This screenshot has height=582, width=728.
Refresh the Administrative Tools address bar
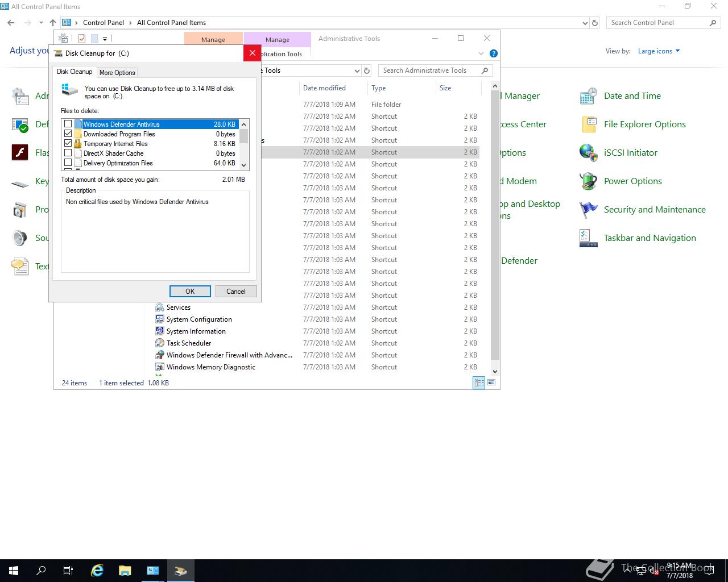coord(367,70)
